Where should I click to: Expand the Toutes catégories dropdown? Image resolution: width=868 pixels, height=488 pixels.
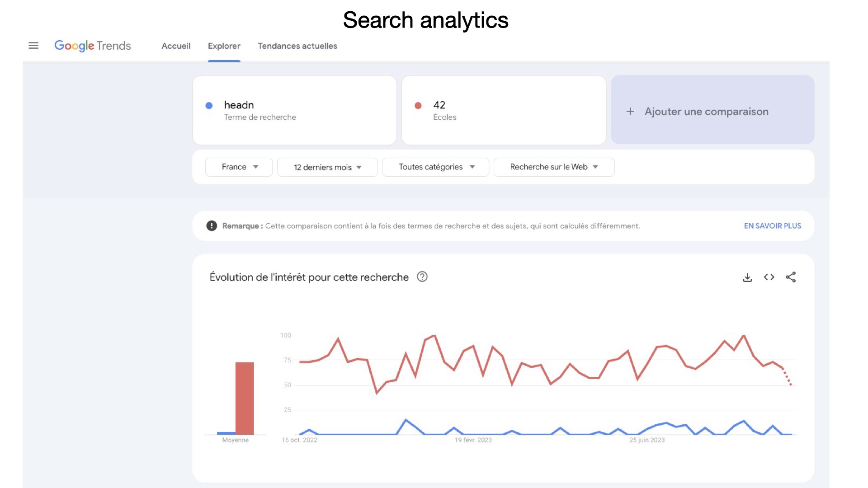tap(436, 167)
